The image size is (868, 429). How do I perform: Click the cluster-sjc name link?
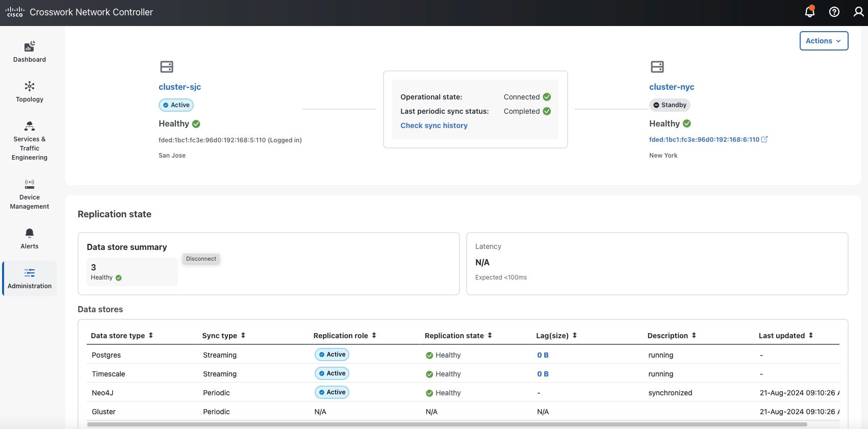pyautogui.click(x=180, y=87)
